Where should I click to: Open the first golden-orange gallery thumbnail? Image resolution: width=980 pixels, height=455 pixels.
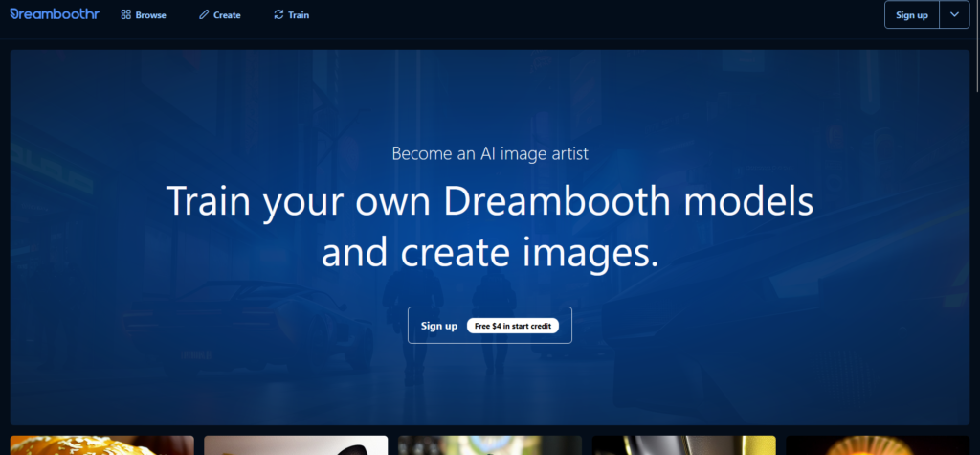click(x=102, y=445)
